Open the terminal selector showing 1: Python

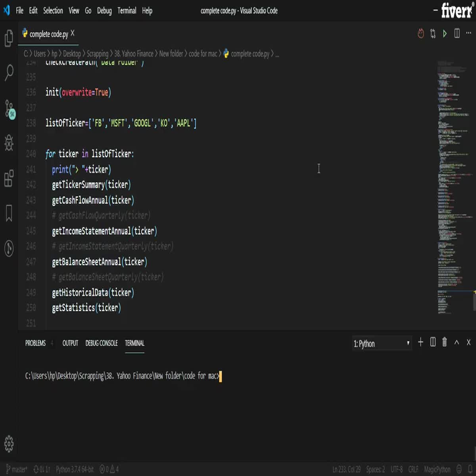coord(382,344)
